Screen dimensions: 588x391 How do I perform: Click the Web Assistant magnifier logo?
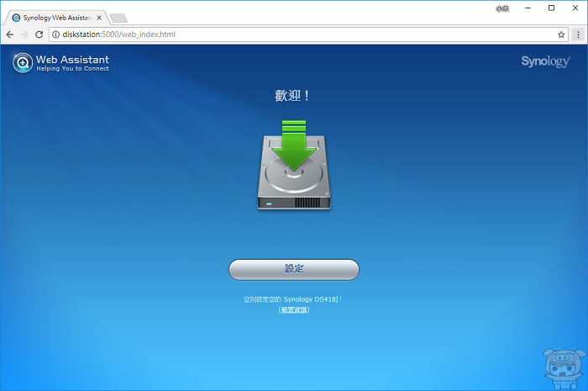tap(23, 63)
